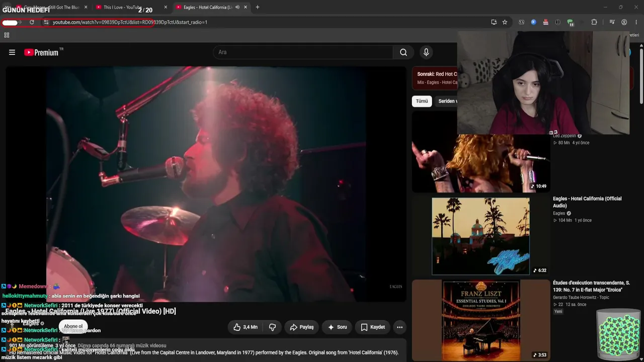Open Franz Liszt Essential Studies thumbnail
This screenshot has height=362, width=644.
pos(481,320)
